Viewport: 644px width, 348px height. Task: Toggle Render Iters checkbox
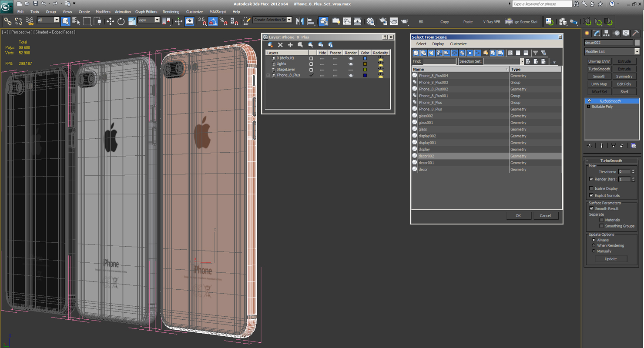pyautogui.click(x=591, y=179)
